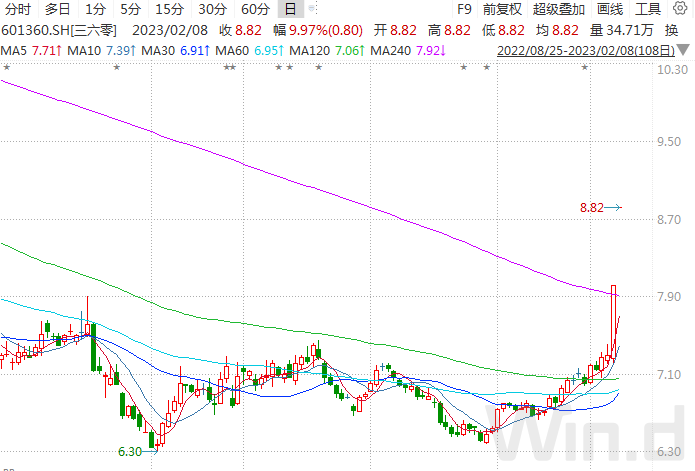695x471 pixels.
Task: Click the opening price 开 8.82 value
Action: coord(395,30)
